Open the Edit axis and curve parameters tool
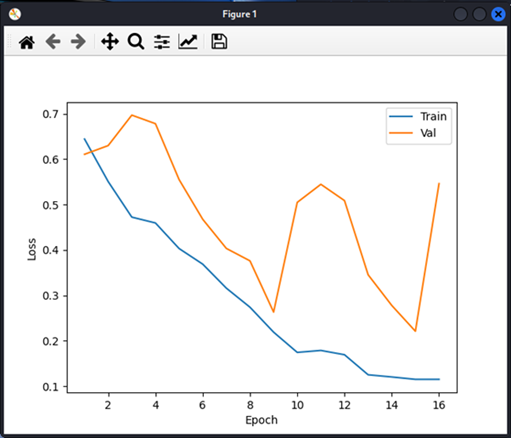The width and height of the screenshot is (511, 438). [188, 42]
